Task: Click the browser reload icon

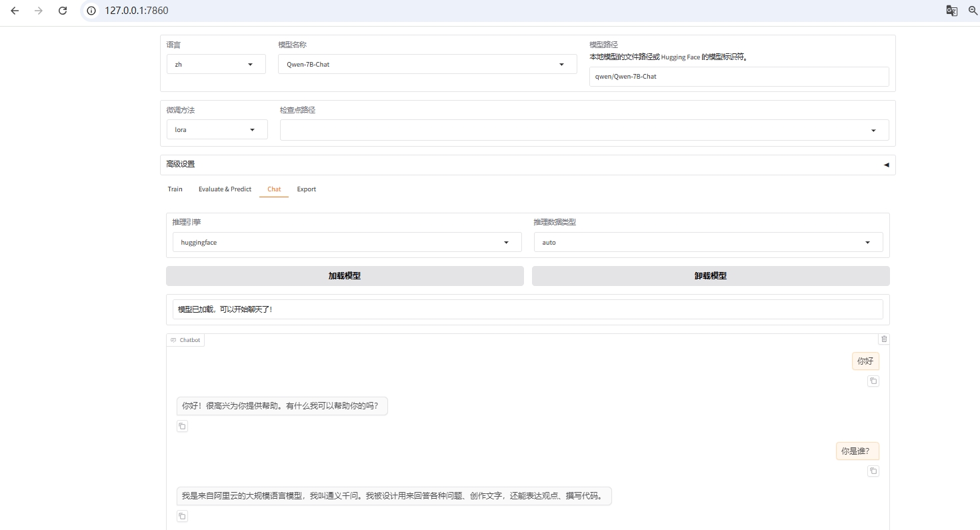Action: click(x=63, y=11)
